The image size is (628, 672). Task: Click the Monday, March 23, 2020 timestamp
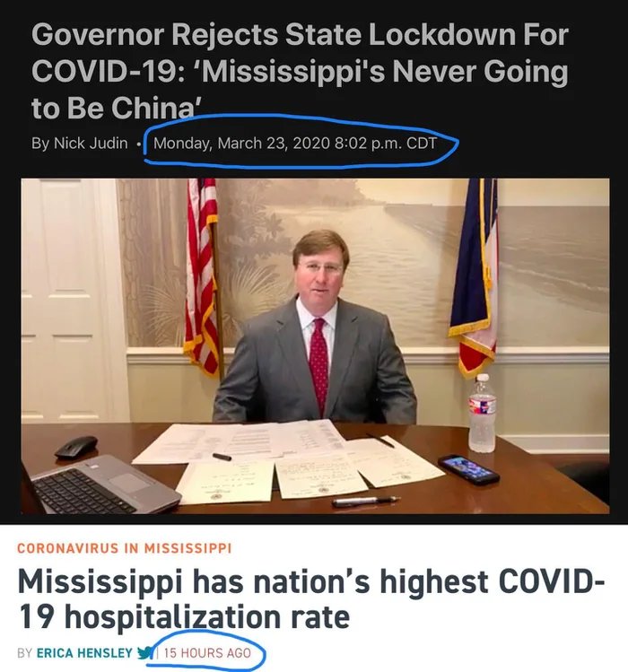295,144
